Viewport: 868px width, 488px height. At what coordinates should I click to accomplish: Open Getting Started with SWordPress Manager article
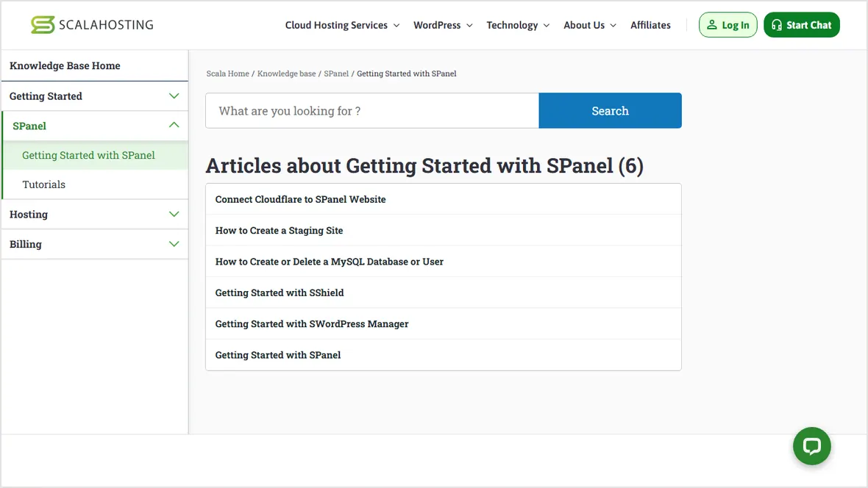pos(444,323)
